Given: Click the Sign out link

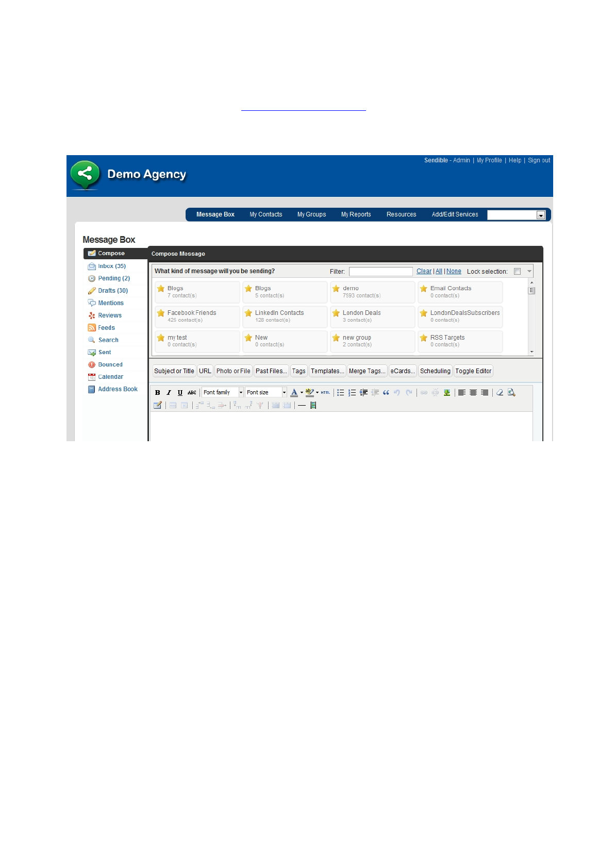Looking at the screenshot, I should [x=539, y=161].
